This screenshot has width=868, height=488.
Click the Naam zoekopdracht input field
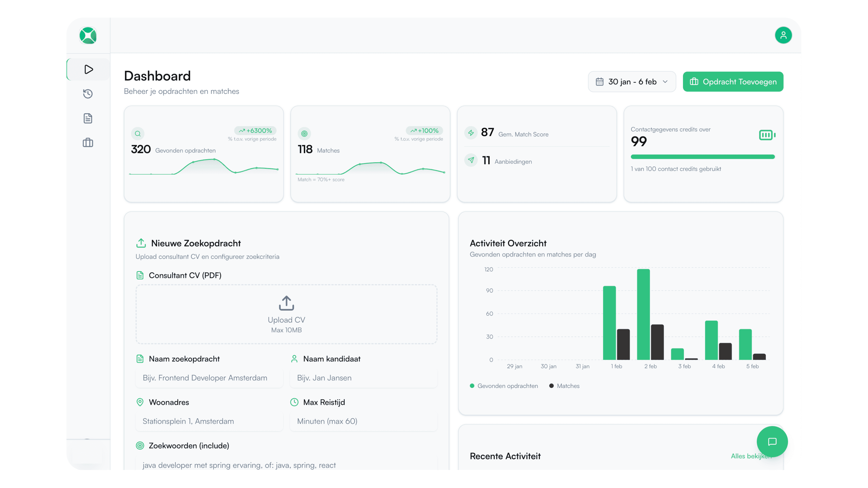point(209,378)
